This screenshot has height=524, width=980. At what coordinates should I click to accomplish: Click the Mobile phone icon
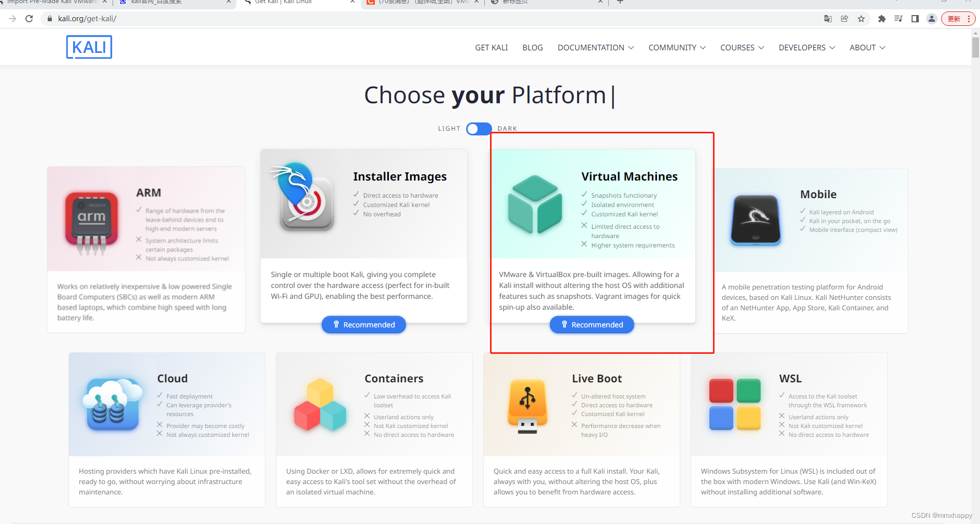755,220
